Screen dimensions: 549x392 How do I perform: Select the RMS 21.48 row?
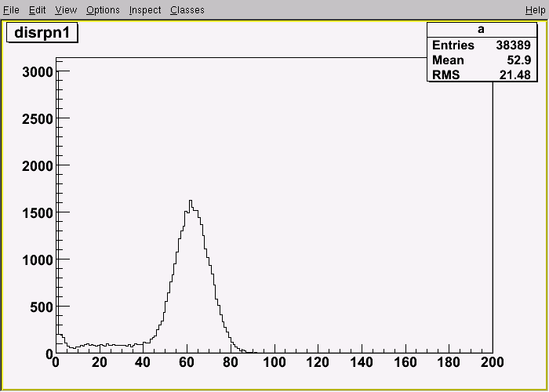click(x=482, y=74)
